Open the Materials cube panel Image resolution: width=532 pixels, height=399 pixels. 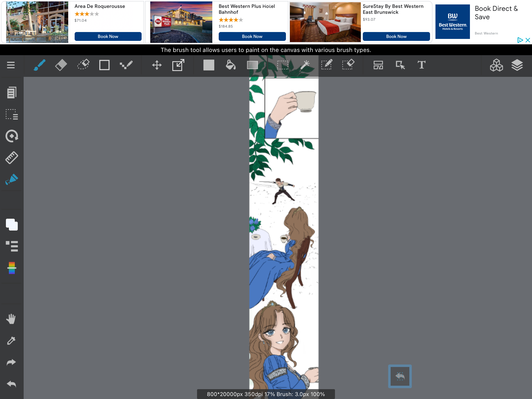click(496, 65)
